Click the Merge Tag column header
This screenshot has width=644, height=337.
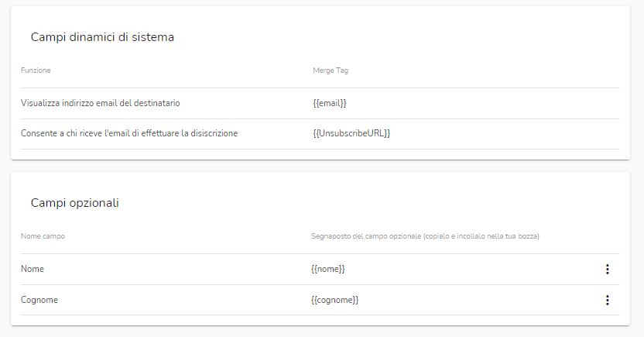coord(331,70)
